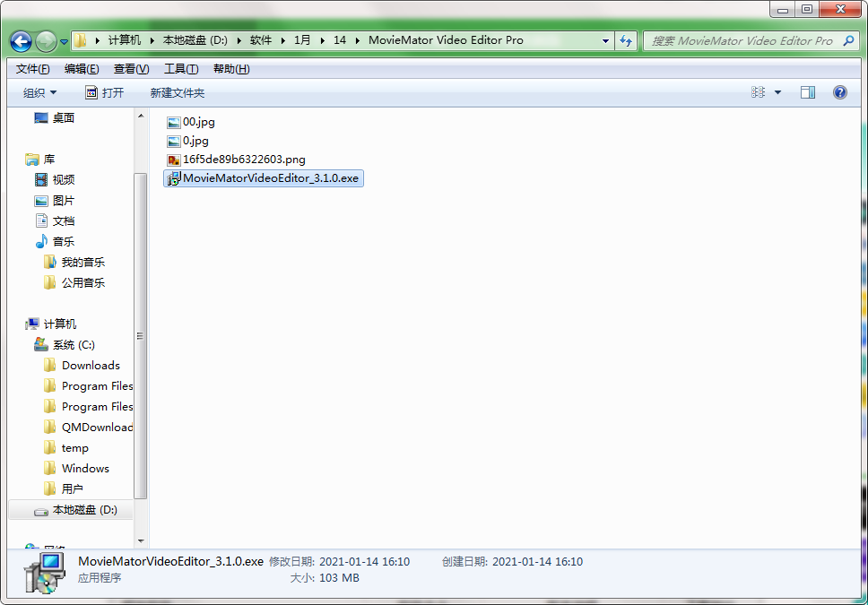Click the 计算机 computer icon
Image resolution: width=868 pixels, height=605 pixels.
pyautogui.click(x=32, y=324)
